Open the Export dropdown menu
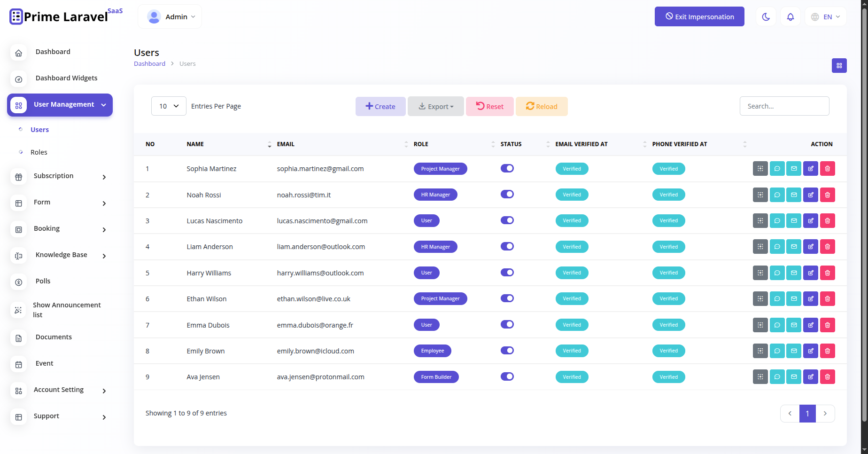The width and height of the screenshot is (868, 454). click(x=436, y=106)
